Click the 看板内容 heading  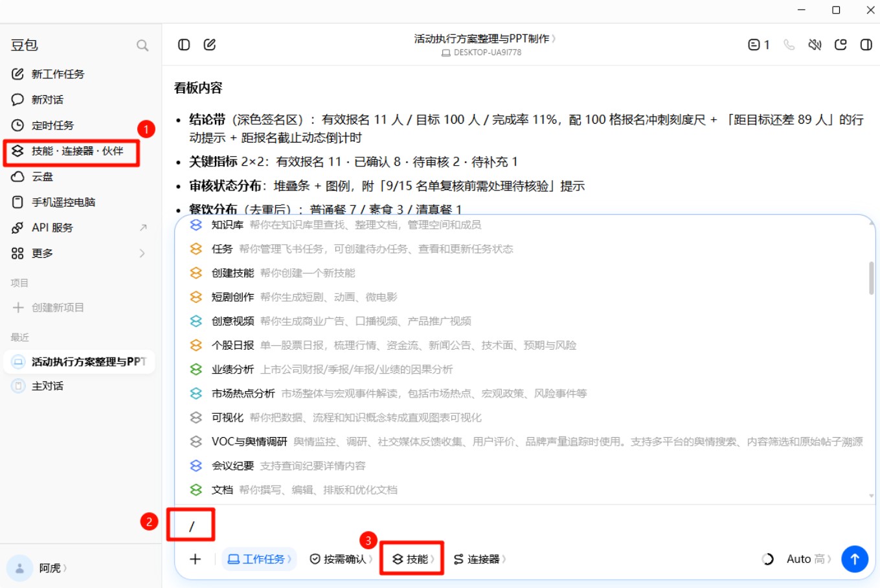198,88
